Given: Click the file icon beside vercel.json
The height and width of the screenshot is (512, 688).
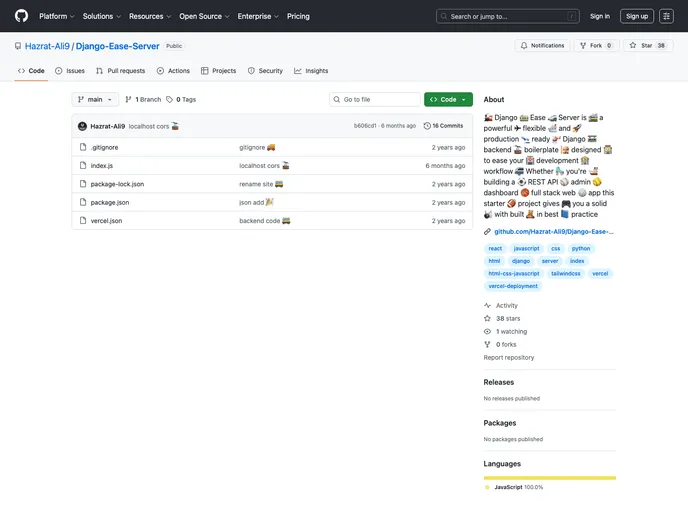Looking at the screenshot, I should coord(83,221).
